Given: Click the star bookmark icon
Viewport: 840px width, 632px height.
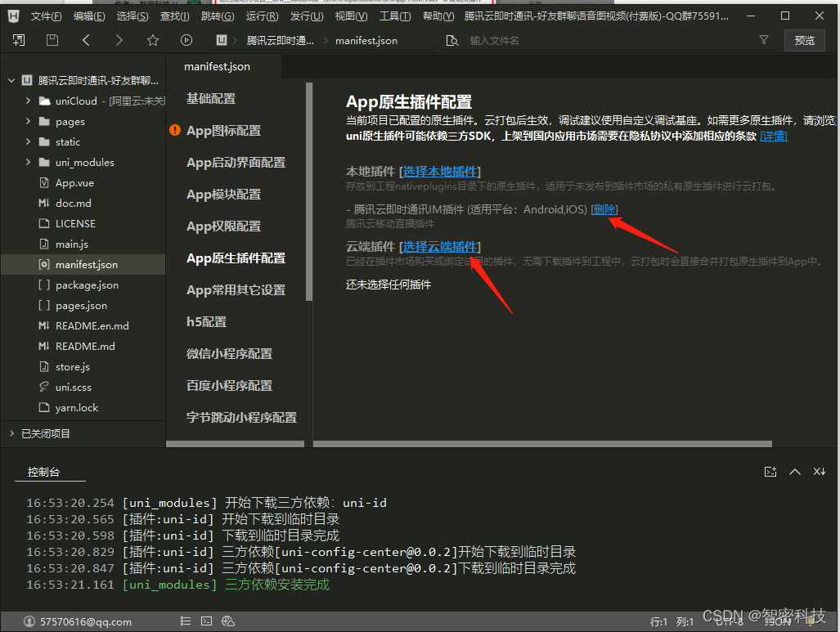Looking at the screenshot, I should click(153, 40).
